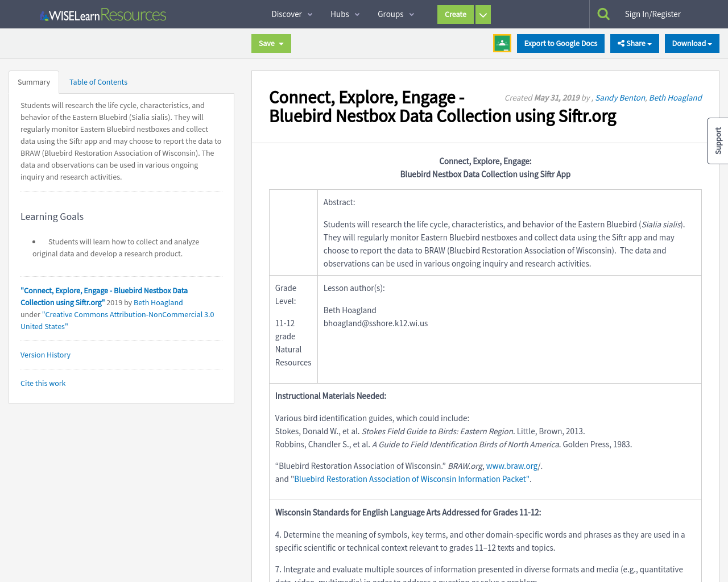This screenshot has height=582, width=728.
Task: Switch to the Table of Contents tab
Action: pyautogui.click(x=98, y=81)
